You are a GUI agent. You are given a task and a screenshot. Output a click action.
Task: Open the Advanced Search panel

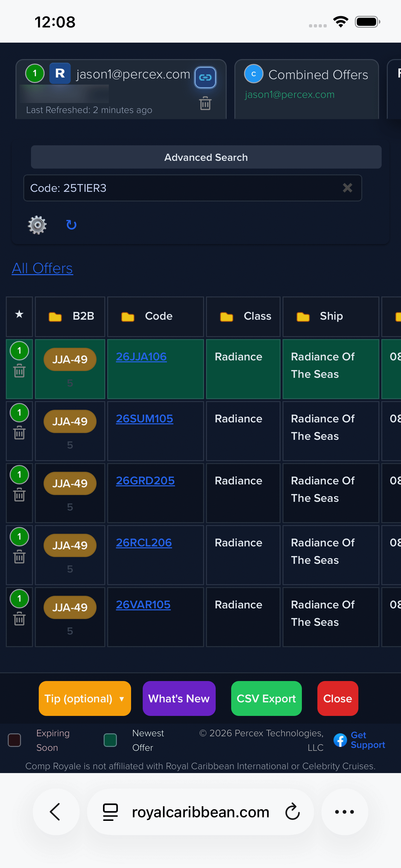click(206, 157)
